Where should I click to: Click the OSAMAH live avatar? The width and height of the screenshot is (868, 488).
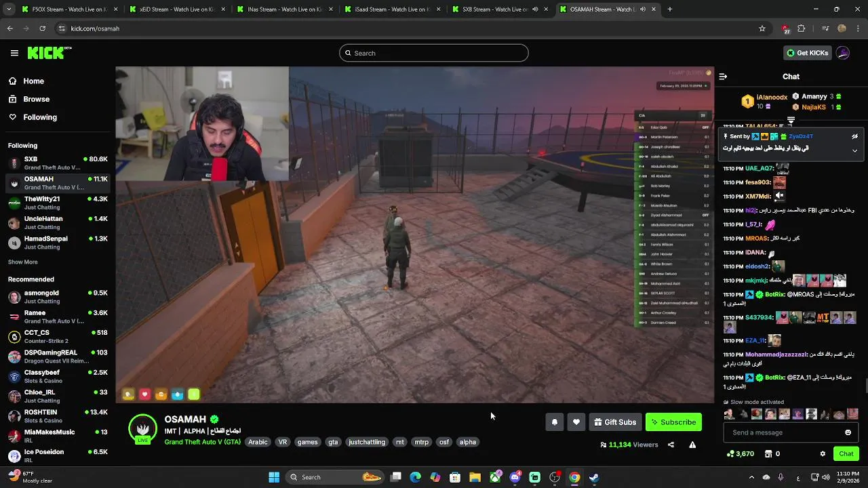(x=142, y=429)
